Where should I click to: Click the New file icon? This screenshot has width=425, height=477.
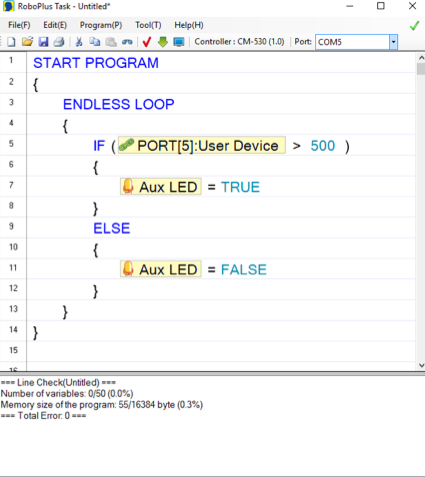click(x=11, y=42)
